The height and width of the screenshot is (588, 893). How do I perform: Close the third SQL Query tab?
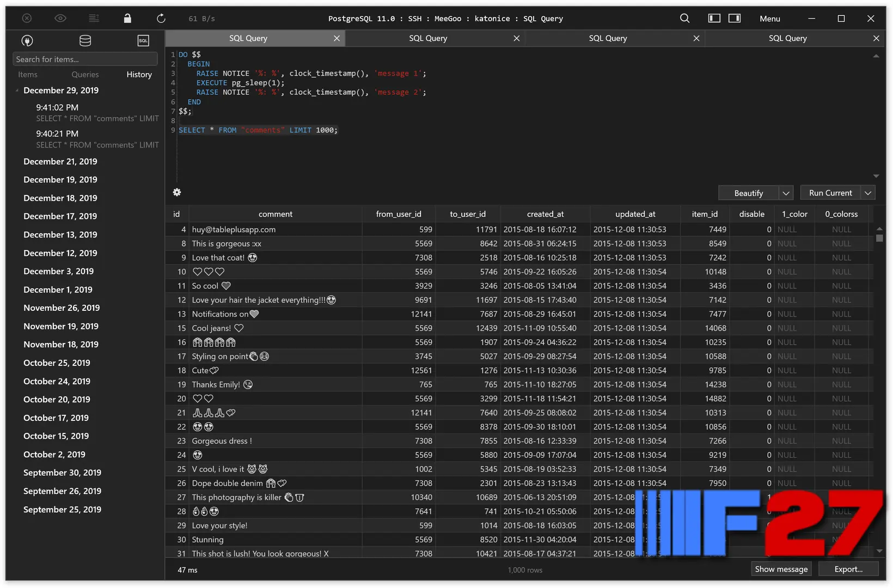(696, 38)
